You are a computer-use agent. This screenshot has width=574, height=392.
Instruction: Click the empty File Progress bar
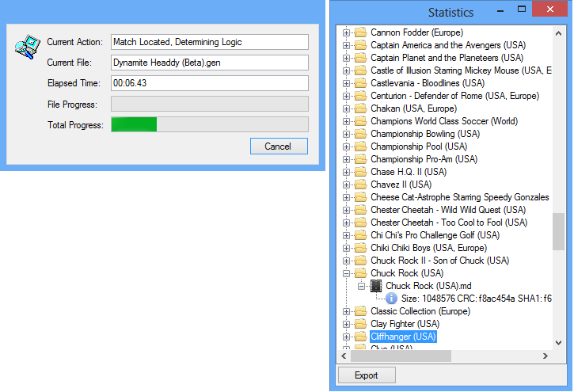[x=210, y=104]
